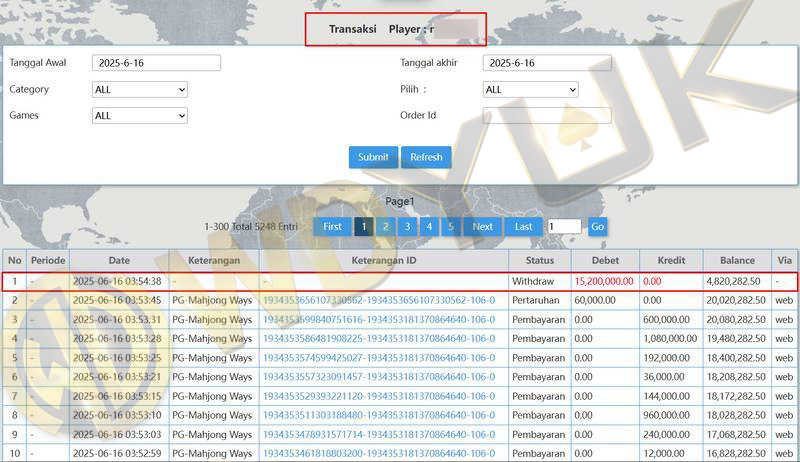Viewport: 800px width, 462px height.
Task: Click the 960,000.00 kredit value
Action: click(x=666, y=415)
